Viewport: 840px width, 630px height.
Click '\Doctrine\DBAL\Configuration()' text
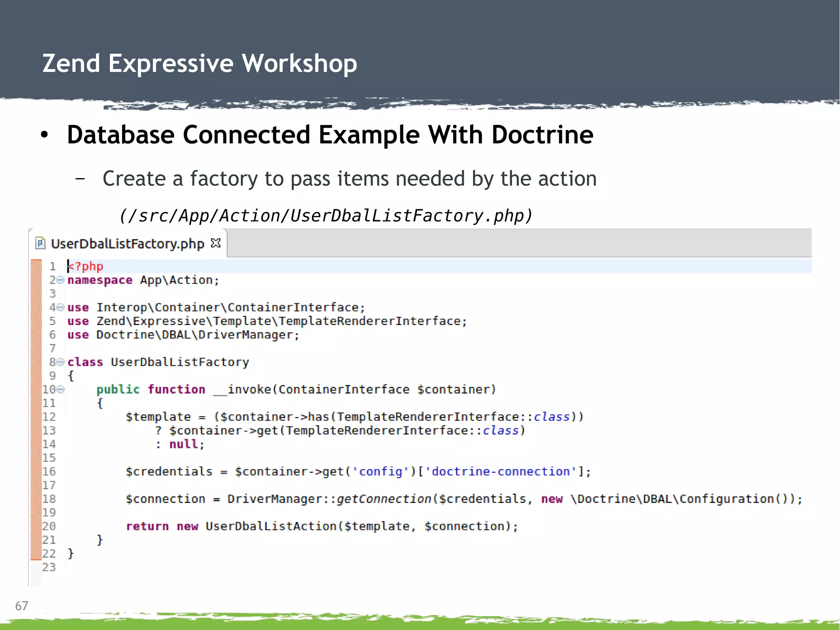coord(679,499)
